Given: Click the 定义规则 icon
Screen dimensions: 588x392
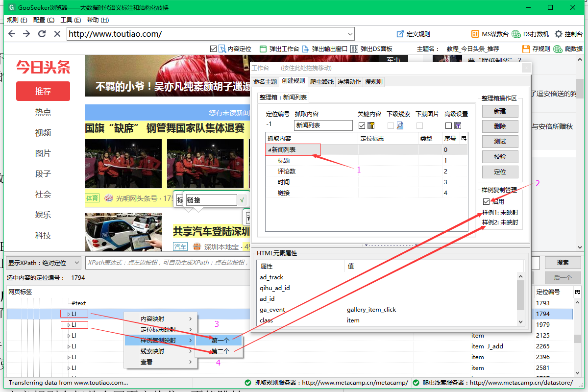Looking at the screenshot, I should (400, 34).
